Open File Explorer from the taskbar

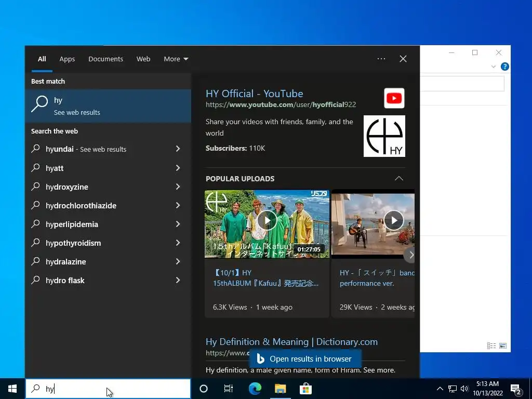point(280,389)
